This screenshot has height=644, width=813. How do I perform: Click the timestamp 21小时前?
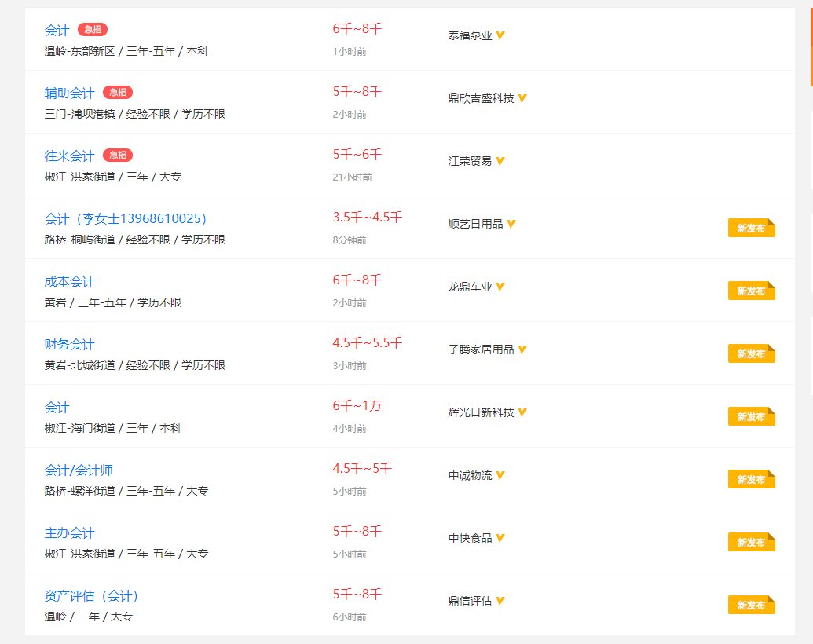point(352,177)
